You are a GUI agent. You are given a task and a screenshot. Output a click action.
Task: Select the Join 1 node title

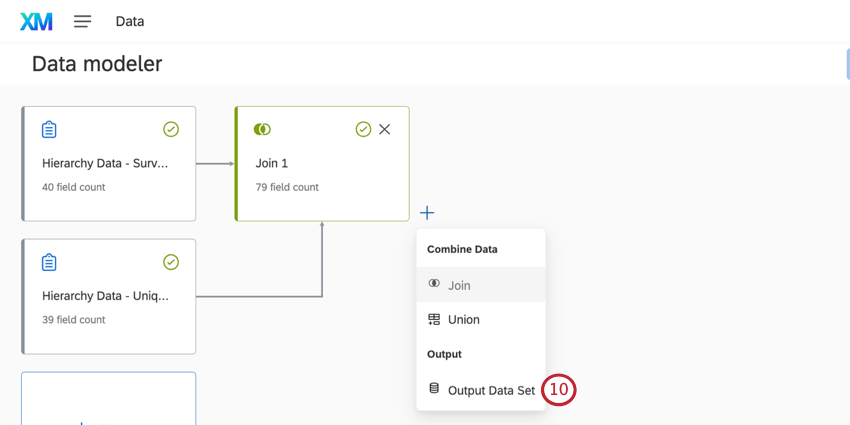[x=272, y=163]
